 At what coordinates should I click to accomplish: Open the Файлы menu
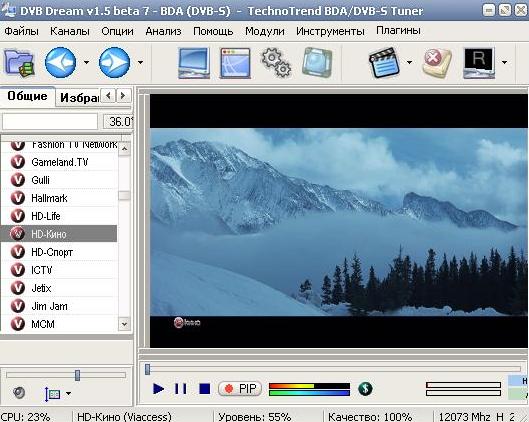coord(22,31)
